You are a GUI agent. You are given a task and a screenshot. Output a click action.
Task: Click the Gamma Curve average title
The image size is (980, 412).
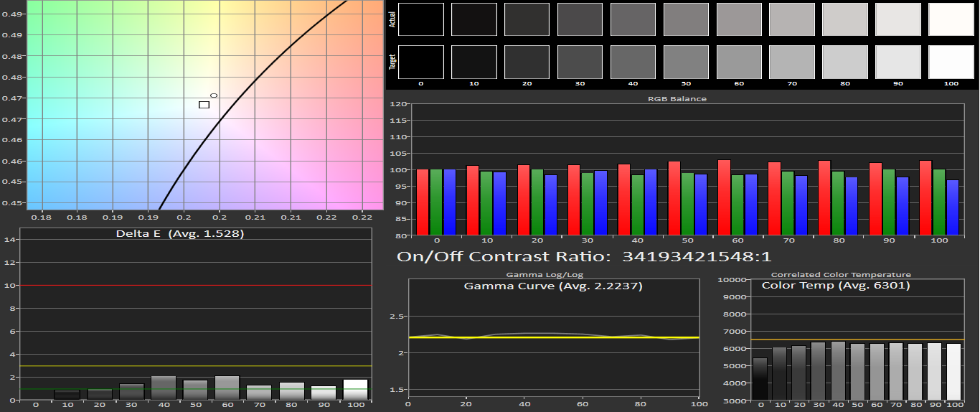tap(552, 286)
